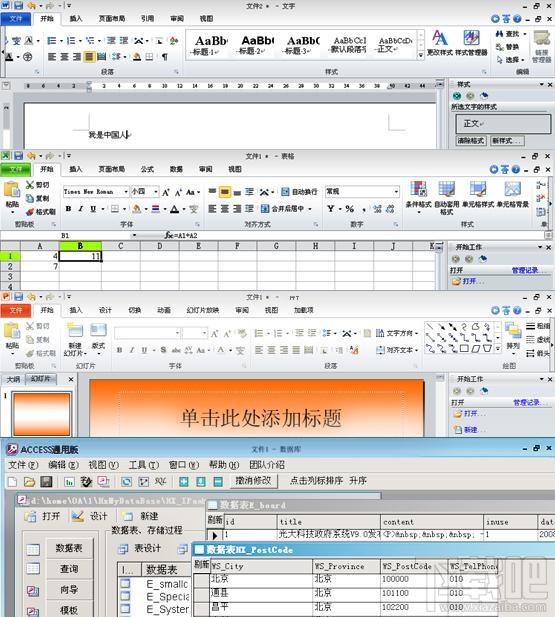Open 更改样式 (Change Styles) in the word processor

click(439, 42)
